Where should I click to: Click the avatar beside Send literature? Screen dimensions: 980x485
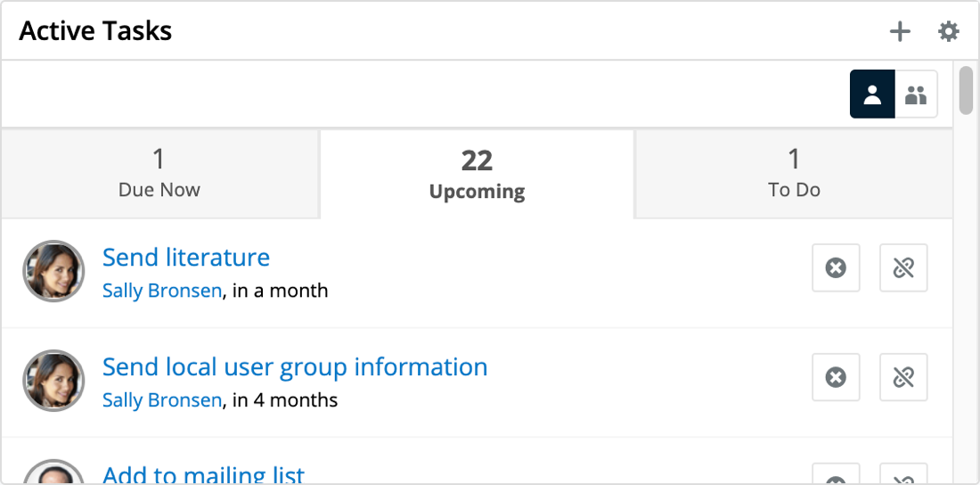(x=53, y=271)
